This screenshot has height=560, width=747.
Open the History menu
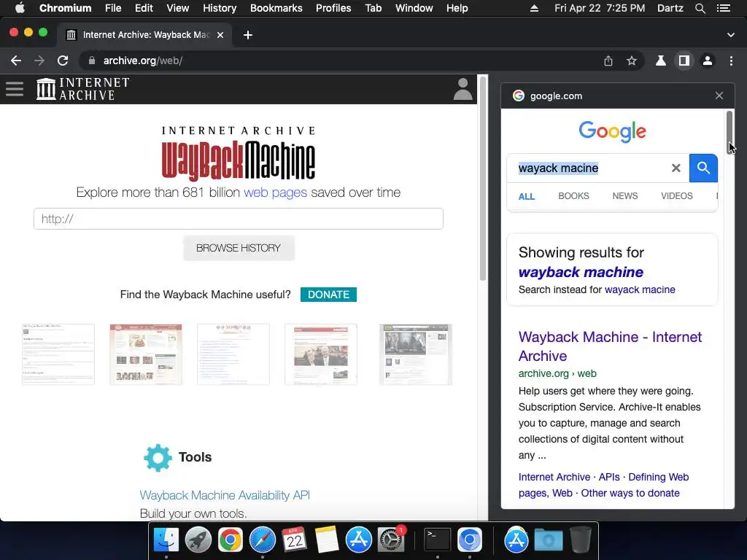pos(219,8)
